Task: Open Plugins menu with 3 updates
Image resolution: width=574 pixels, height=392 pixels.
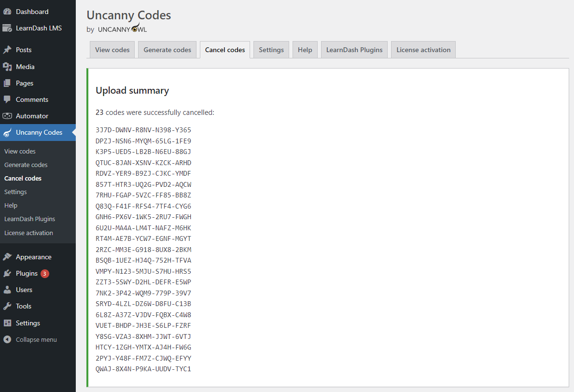Action: pyautogui.click(x=27, y=273)
